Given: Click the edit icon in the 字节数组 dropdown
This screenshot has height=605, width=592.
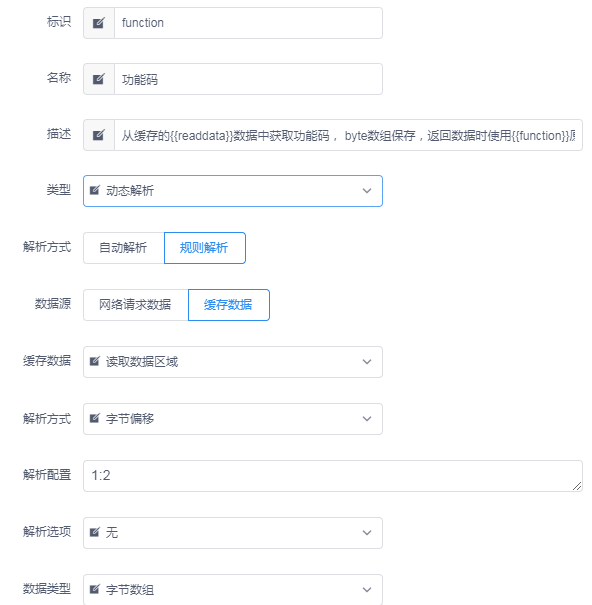Looking at the screenshot, I should (x=95, y=589).
